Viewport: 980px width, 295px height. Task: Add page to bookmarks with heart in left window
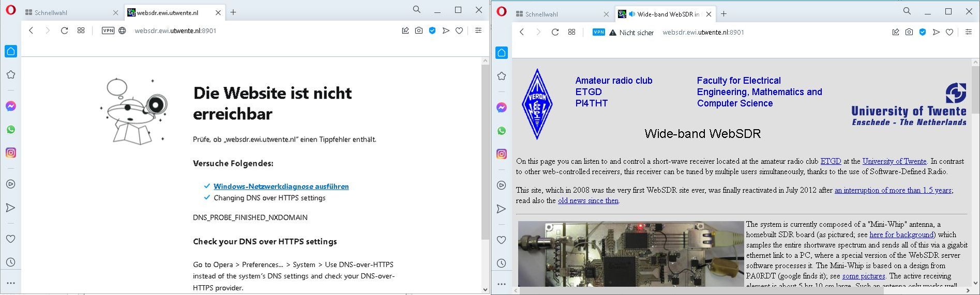459,30
